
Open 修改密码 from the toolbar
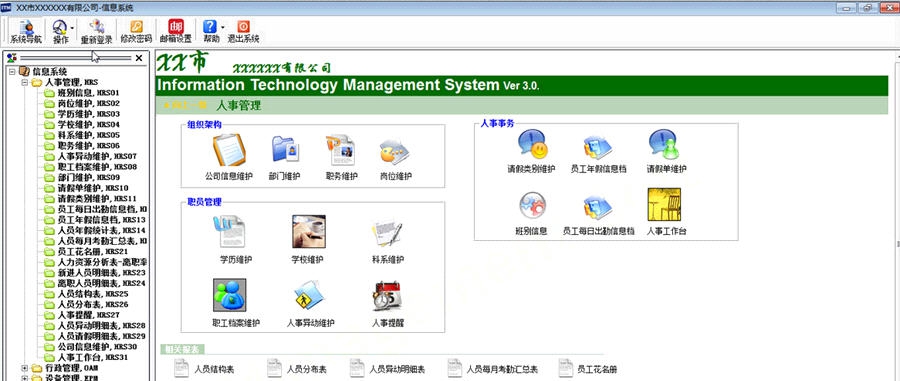pyautogui.click(x=136, y=32)
